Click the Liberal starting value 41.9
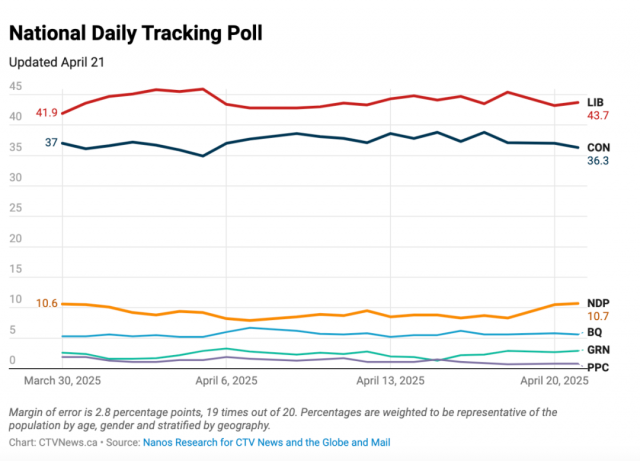Screen dimensions: 640x461 tap(46, 113)
